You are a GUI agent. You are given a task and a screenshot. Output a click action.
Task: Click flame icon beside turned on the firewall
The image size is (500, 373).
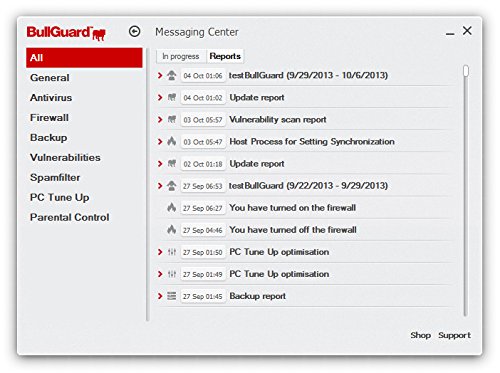pyautogui.click(x=172, y=208)
